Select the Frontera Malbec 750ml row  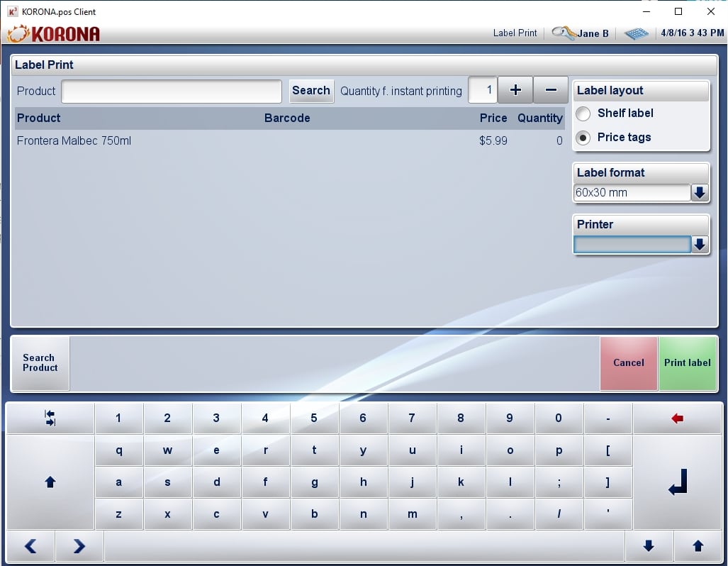click(x=290, y=141)
